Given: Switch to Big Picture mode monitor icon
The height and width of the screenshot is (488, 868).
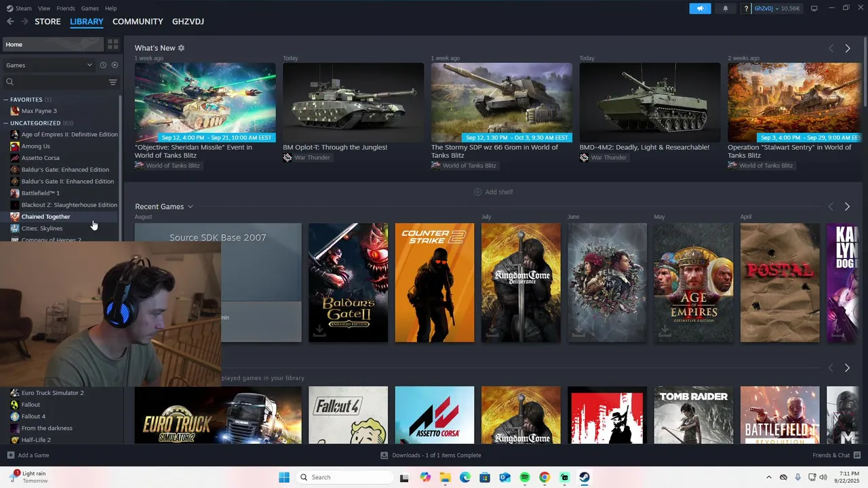Looking at the screenshot, I should [x=814, y=8].
